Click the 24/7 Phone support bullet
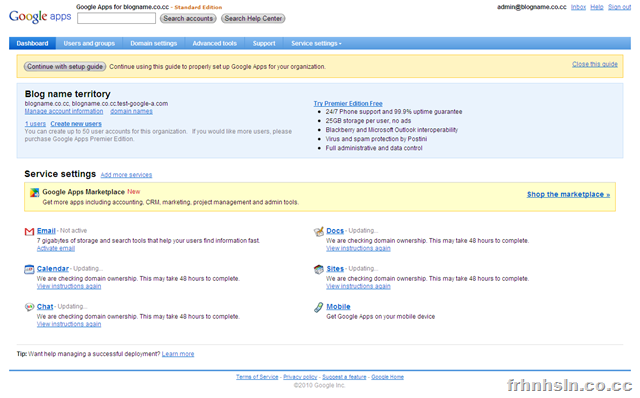This screenshot has height=398, width=640. coord(394,112)
